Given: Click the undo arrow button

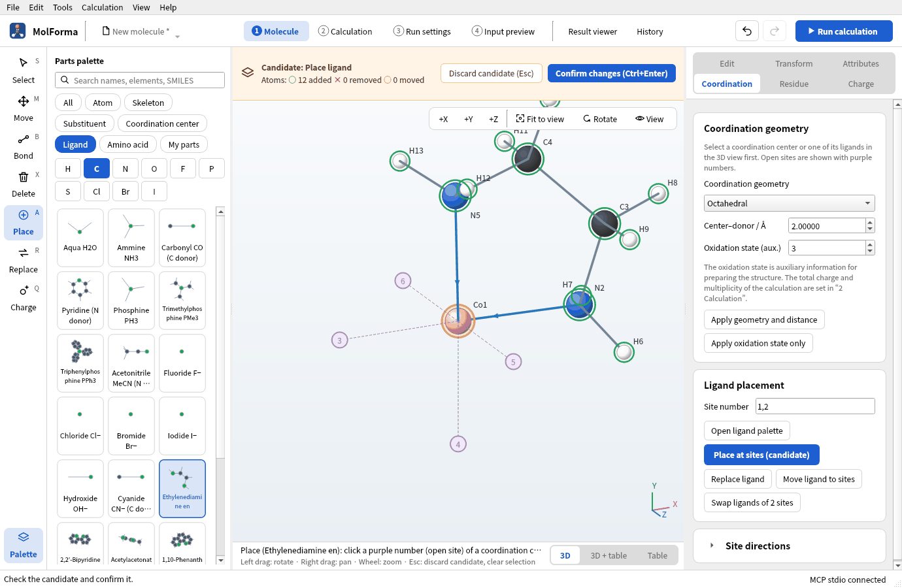Looking at the screenshot, I should (747, 31).
